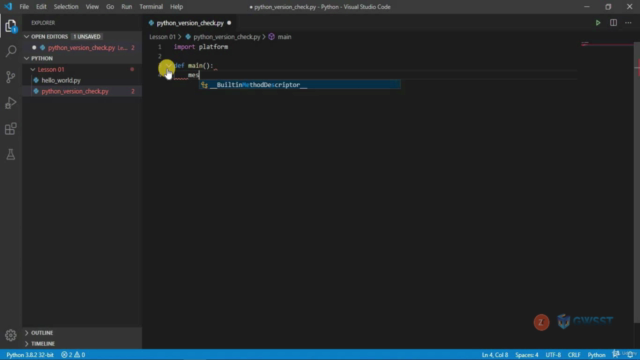This screenshot has height=360, width=640.
Task: Open editor More Actions ellipsis
Action: [628, 23]
